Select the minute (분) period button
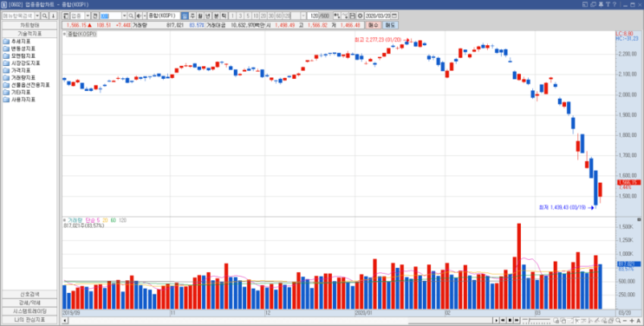The width and height of the screenshot is (644, 326). pos(216,16)
